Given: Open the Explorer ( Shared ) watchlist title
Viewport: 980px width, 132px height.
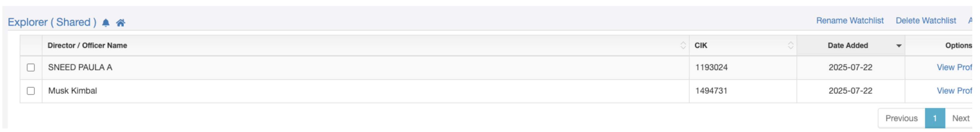Looking at the screenshot, I should coord(52,22).
